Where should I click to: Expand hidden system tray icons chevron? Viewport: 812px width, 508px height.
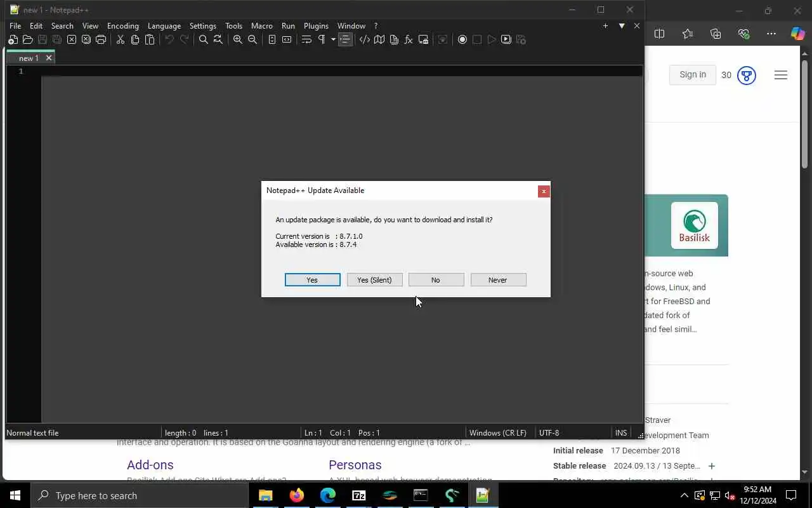point(684,495)
